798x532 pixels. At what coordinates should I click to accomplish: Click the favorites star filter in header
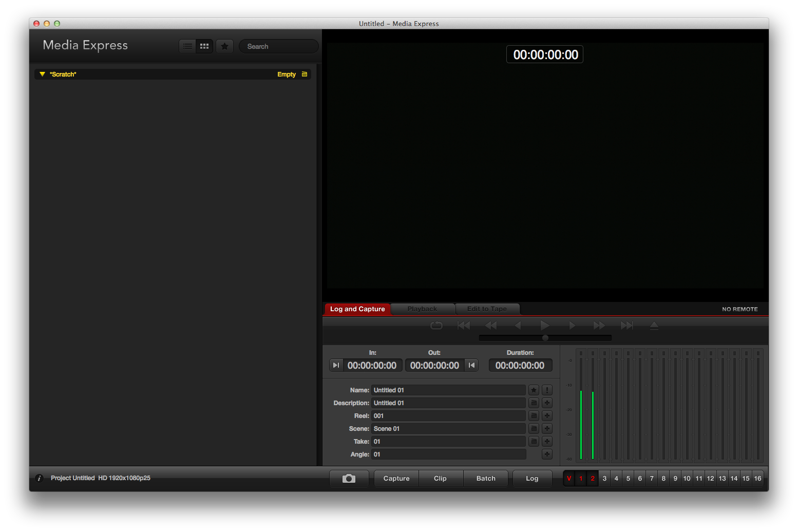tap(224, 46)
